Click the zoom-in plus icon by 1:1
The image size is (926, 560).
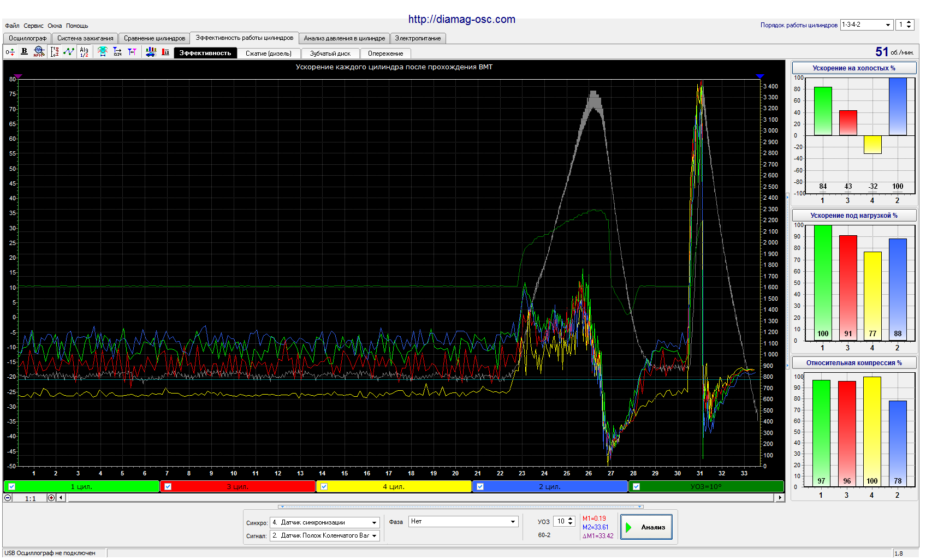point(51,498)
